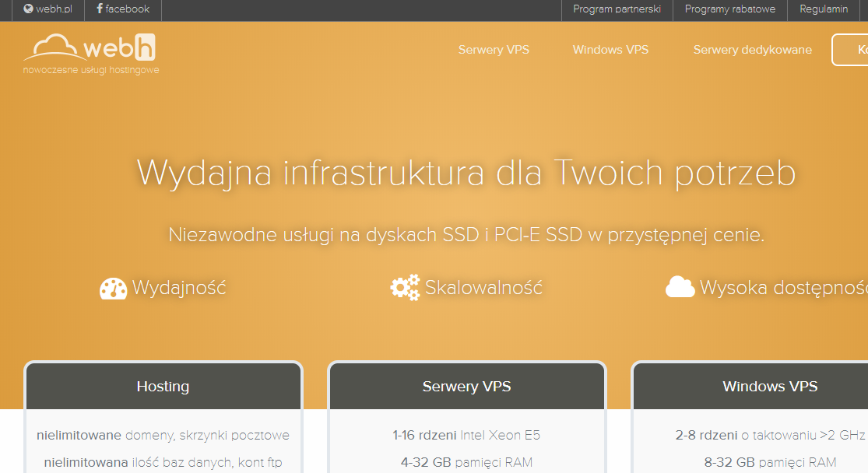Click the Serwery VPS card header

click(466, 387)
